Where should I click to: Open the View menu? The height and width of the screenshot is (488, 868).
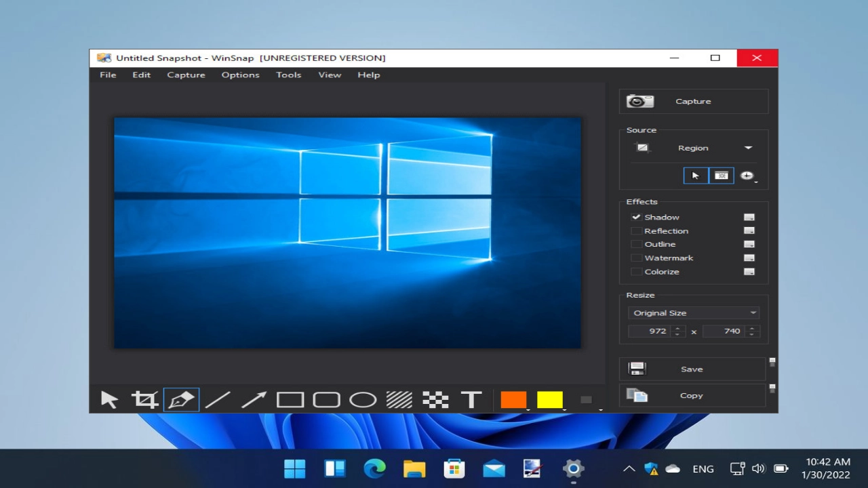coord(330,75)
